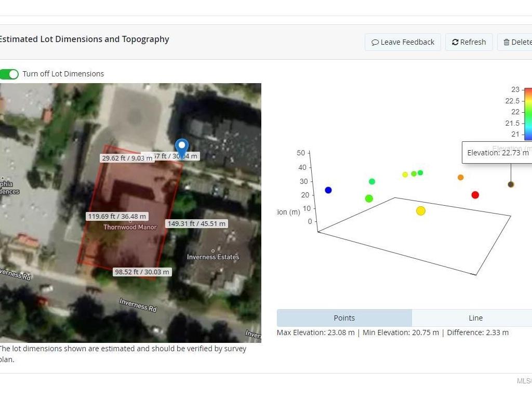Screen dimensions: 532x399
Task: Click the large green elevation point
Action: [369, 198]
